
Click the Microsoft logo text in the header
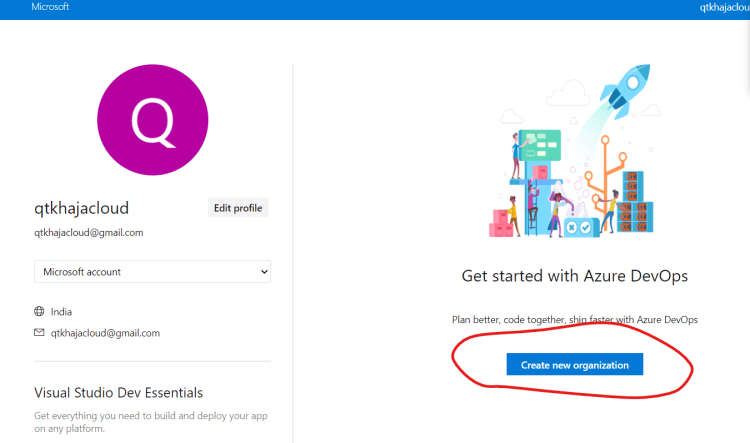click(x=50, y=7)
